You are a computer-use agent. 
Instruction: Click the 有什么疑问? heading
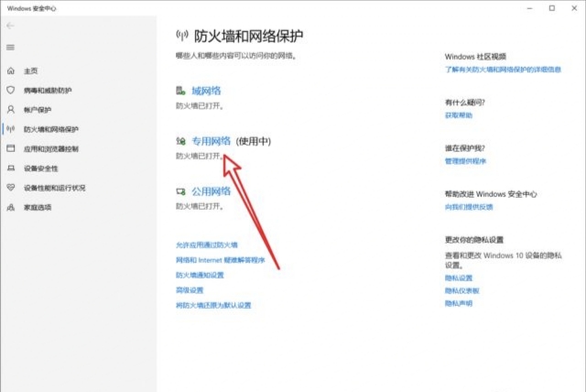click(464, 103)
